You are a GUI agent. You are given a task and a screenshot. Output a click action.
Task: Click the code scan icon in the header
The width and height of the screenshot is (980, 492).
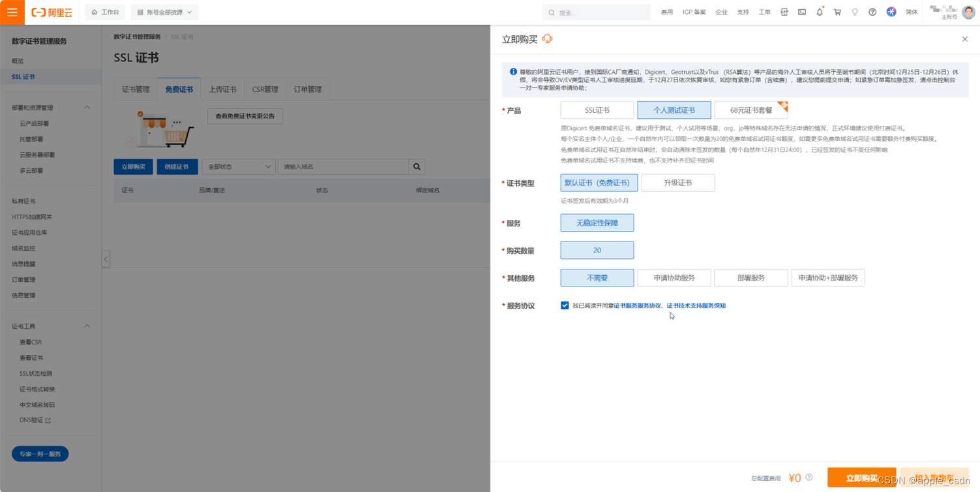tap(784, 12)
